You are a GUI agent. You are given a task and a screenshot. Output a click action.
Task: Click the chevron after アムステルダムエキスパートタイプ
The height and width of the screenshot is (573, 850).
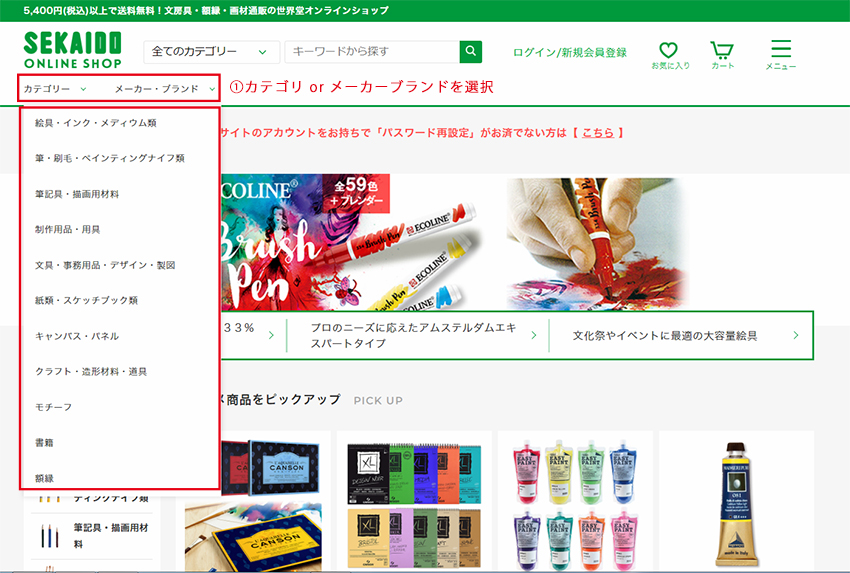pyautogui.click(x=534, y=336)
